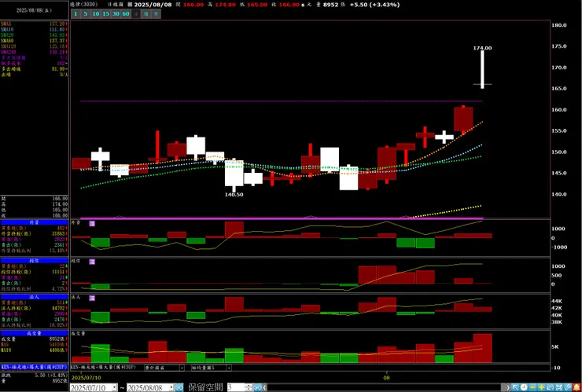Select the 60-minute timeframe tab

pos(126,14)
